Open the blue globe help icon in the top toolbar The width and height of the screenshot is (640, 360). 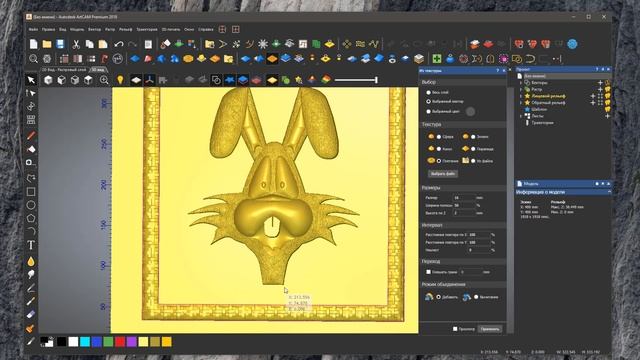click(572, 44)
